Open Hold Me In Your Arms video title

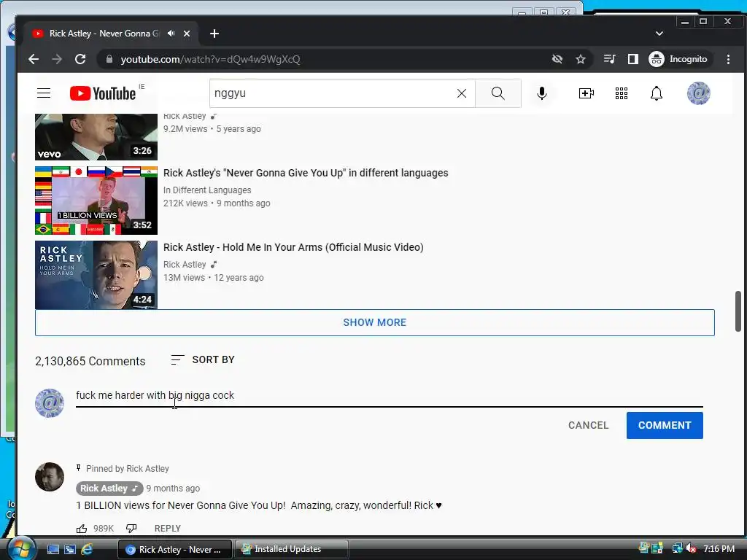[x=293, y=247]
